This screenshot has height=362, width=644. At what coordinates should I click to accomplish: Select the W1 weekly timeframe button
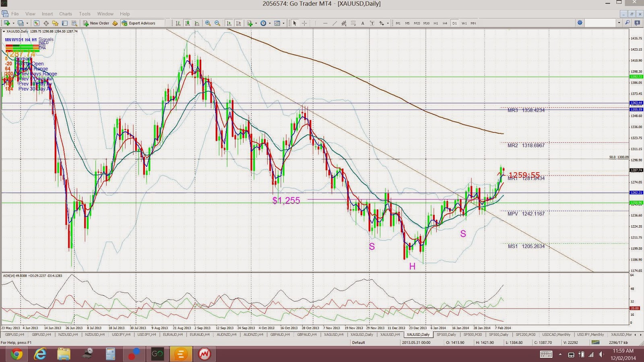[464, 23]
